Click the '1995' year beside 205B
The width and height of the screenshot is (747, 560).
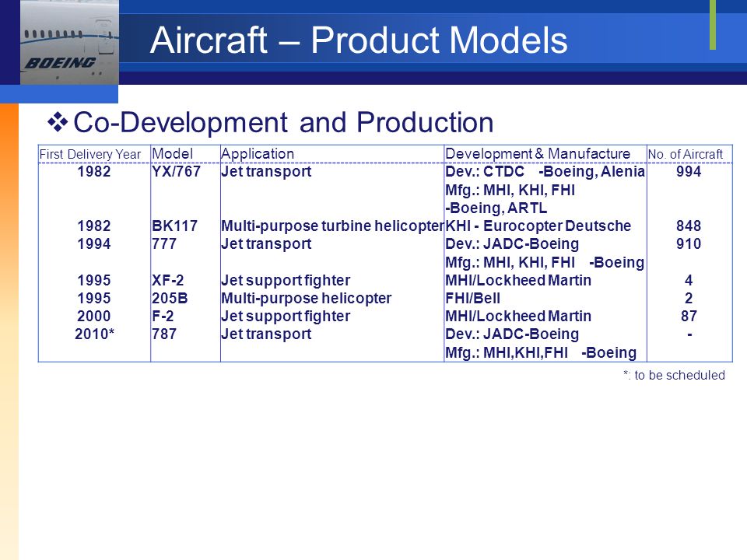click(94, 298)
